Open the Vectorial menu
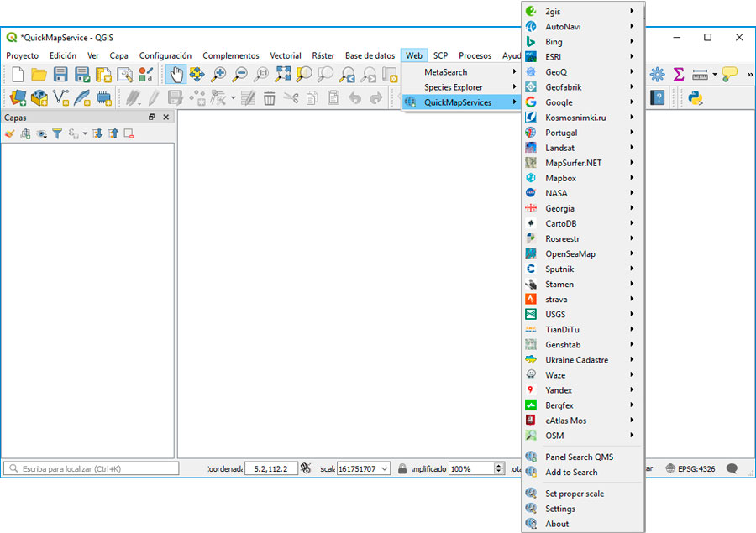 tap(285, 55)
